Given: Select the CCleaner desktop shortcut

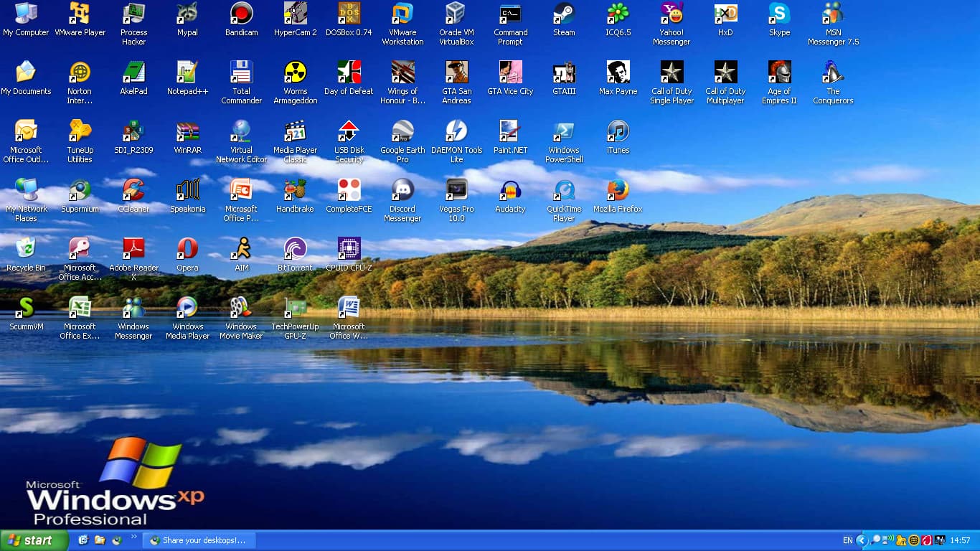Looking at the screenshot, I should click(x=133, y=191).
